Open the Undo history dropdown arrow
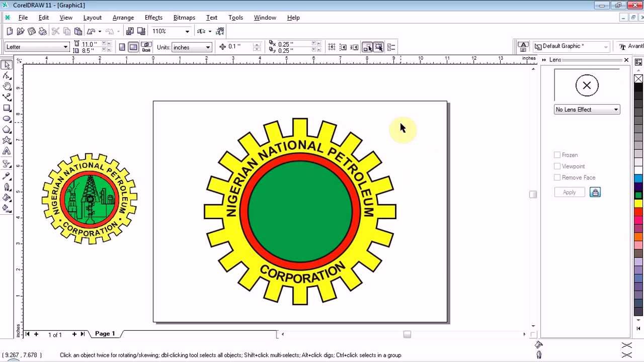This screenshot has height=362, width=644. (x=100, y=31)
